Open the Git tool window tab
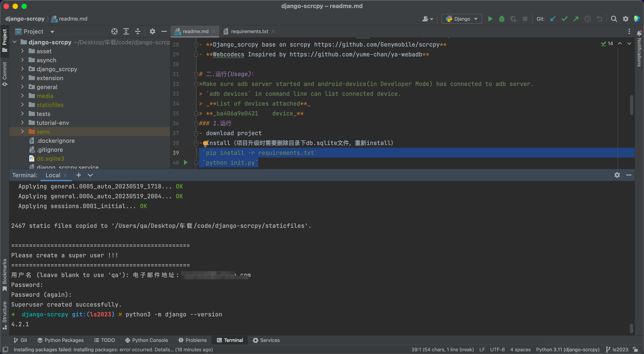This screenshot has height=354, width=644. pos(21,340)
